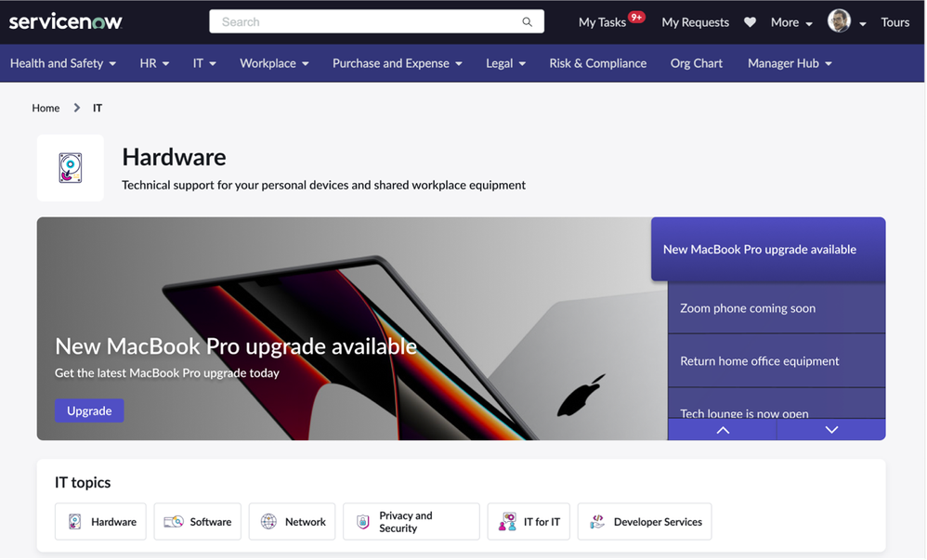Open My Tasks
Screen dimensions: 927x560
click(x=602, y=22)
